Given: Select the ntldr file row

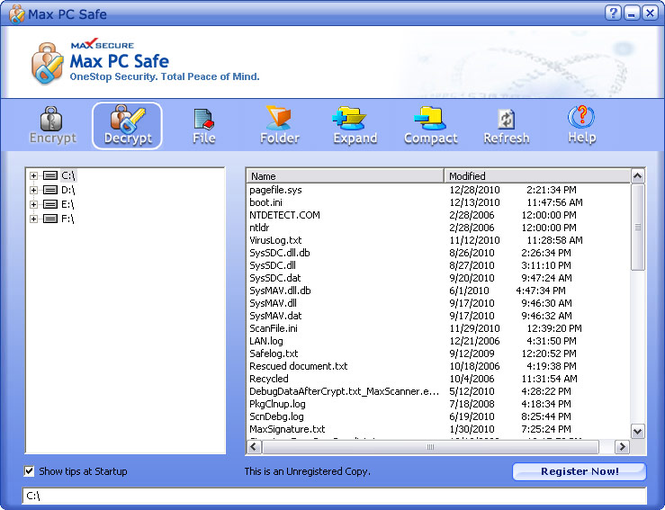Looking at the screenshot, I should [x=259, y=228].
